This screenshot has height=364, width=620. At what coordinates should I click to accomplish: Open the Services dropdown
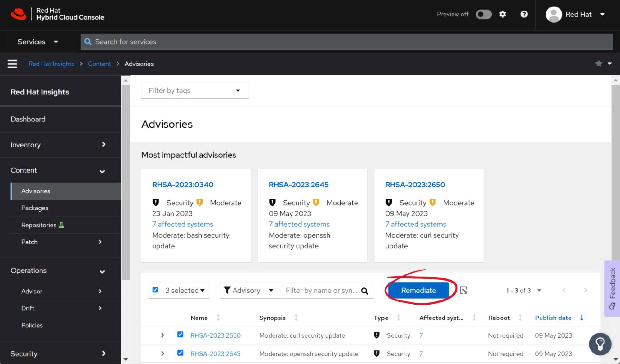(x=38, y=42)
